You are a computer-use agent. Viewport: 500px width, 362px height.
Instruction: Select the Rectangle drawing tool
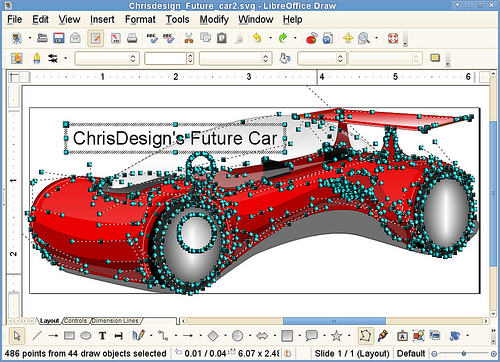tap(69, 335)
